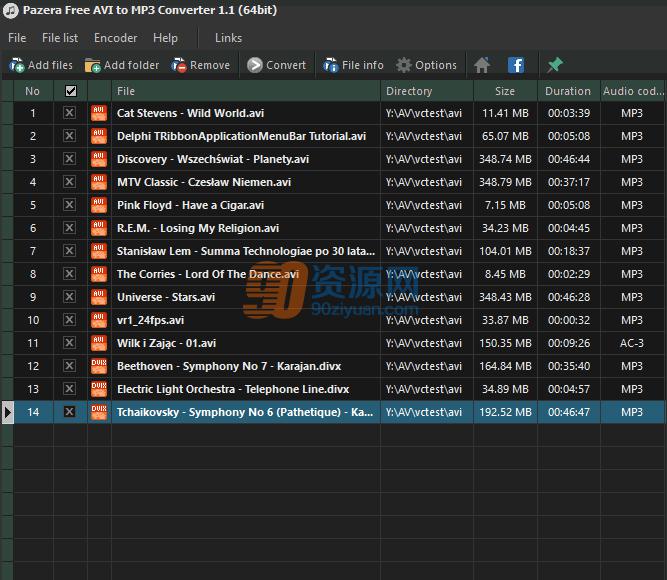This screenshot has height=580, width=667.
Task: Click the 00:04:45 duration cell
Action: (x=569, y=228)
